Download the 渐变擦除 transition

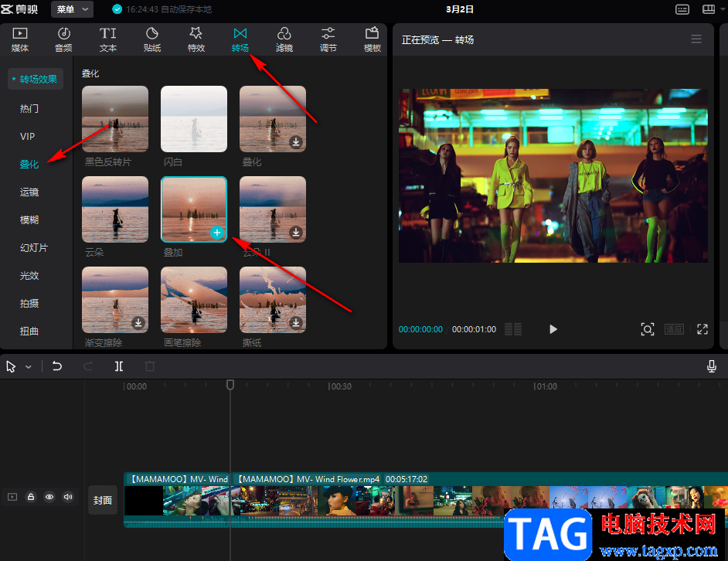point(138,323)
